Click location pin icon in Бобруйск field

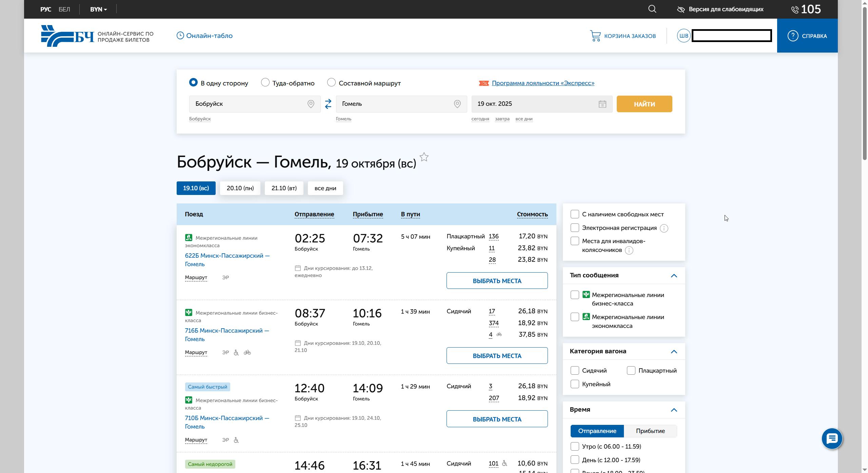coord(311,104)
